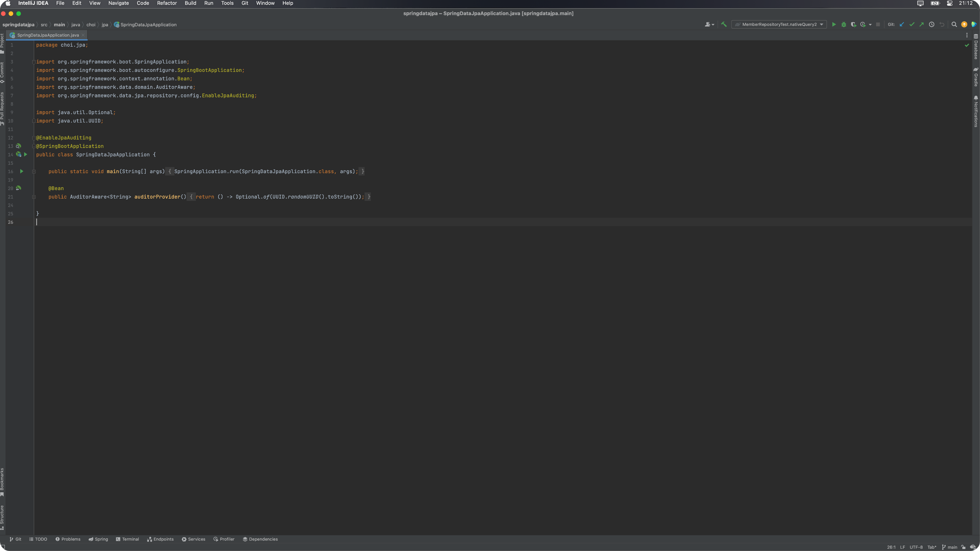The image size is (980, 551).
Task: Open the Code With Me user dropdown
Action: pos(709,24)
